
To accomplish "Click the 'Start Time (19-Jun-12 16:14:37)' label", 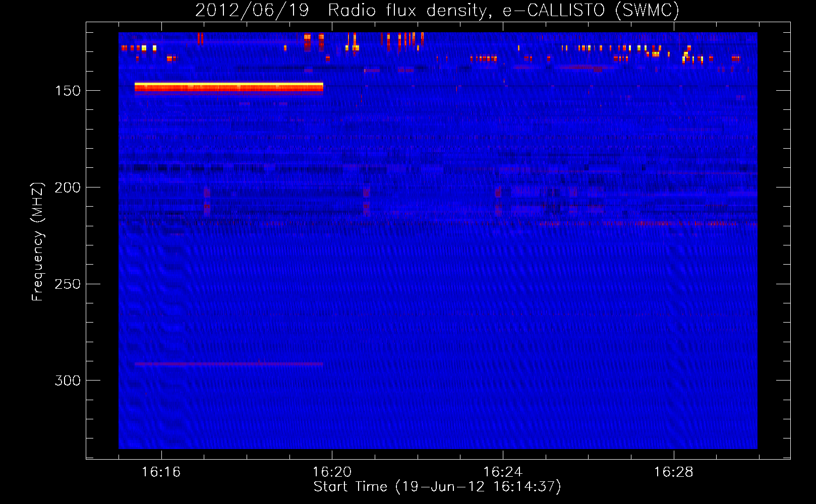I will 437,487.
